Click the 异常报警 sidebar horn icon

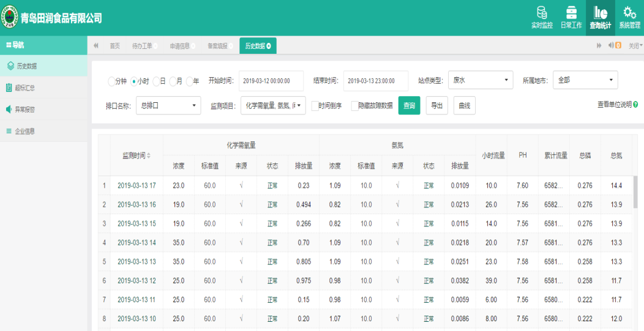[x=9, y=110]
